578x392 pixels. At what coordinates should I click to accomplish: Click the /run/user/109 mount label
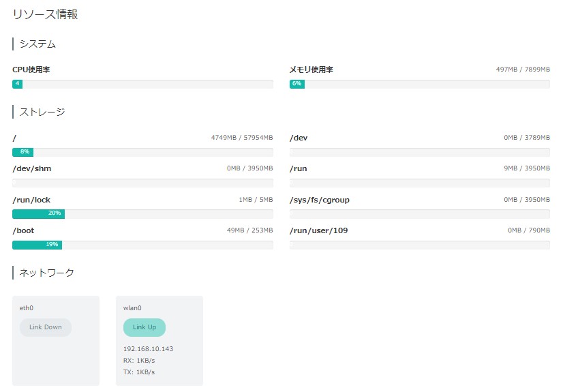(318, 231)
